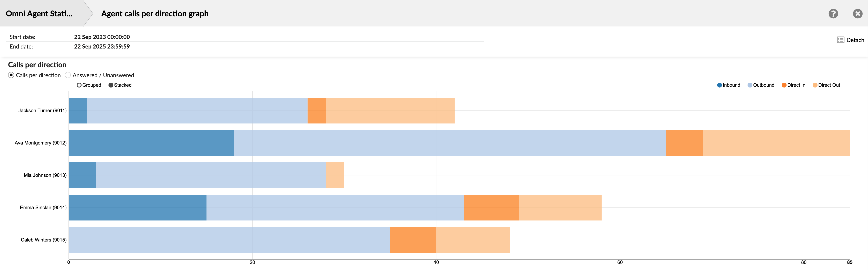
Task: Select the Agent calls per direction graph title
Action: [x=155, y=14]
